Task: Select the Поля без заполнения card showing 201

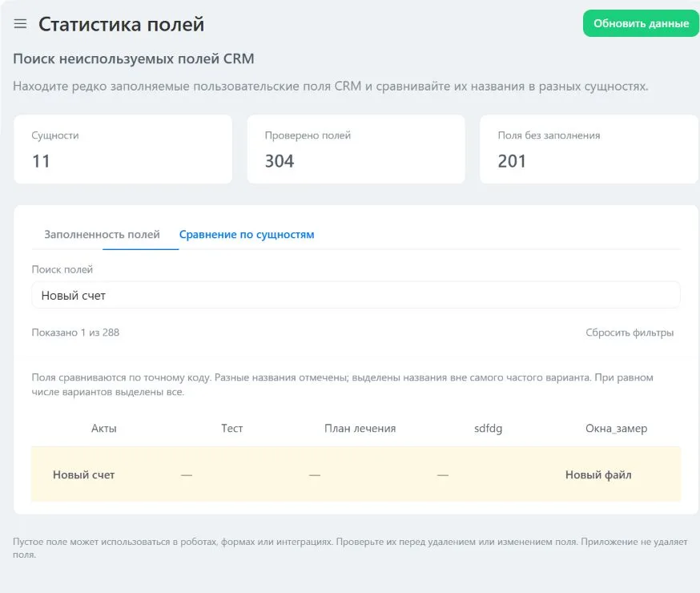Action: click(589, 149)
